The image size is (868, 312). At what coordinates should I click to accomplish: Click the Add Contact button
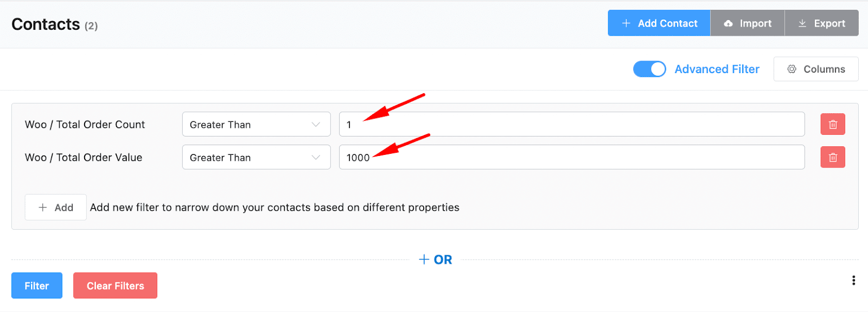point(659,23)
